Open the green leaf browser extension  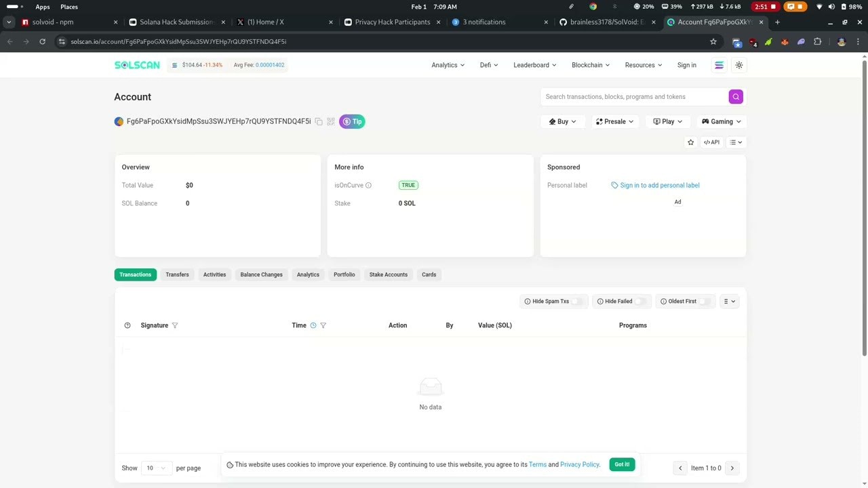[x=768, y=41]
